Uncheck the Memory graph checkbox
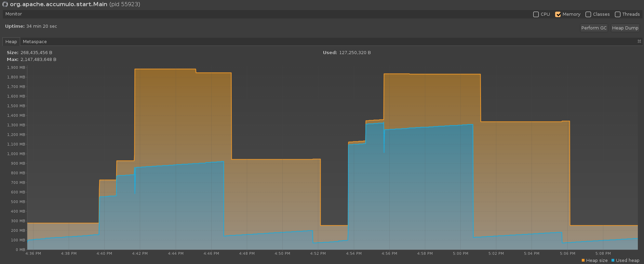The image size is (644, 264). point(558,14)
